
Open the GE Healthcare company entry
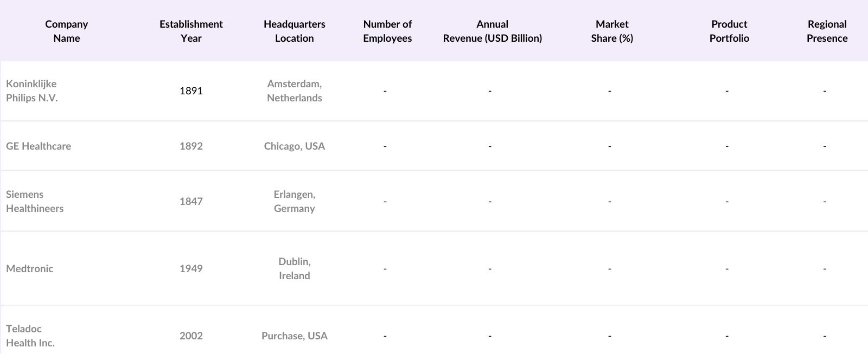pos(39,146)
